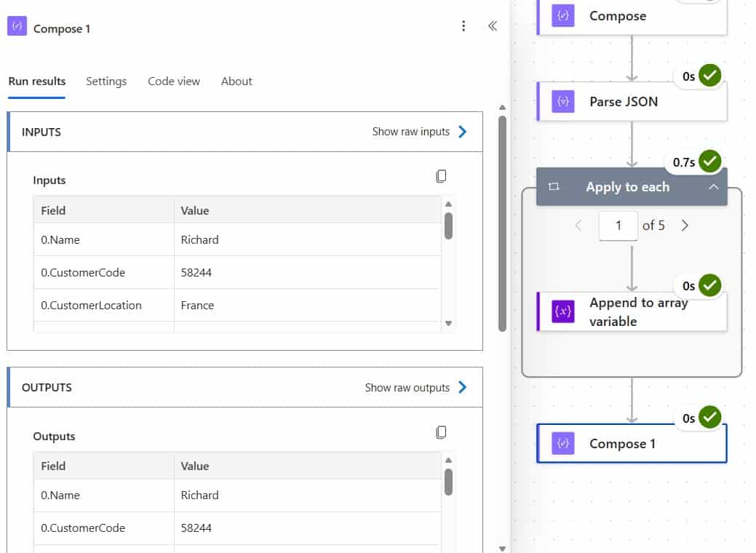
Task: Click the Compose action icon in flow
Action: coord(562,15)
